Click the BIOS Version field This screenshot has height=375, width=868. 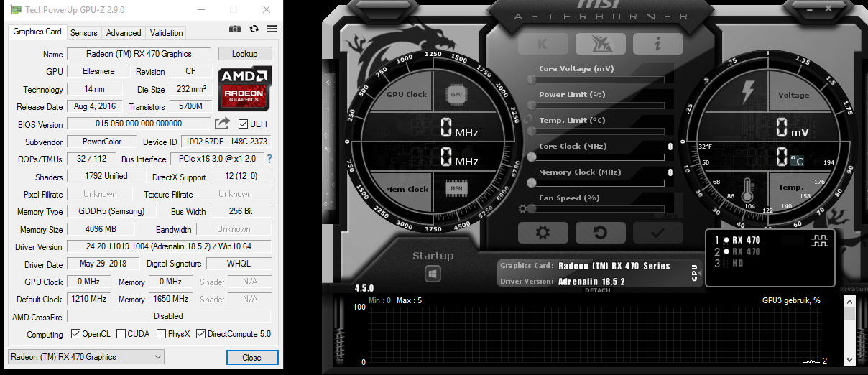point(139,124)
